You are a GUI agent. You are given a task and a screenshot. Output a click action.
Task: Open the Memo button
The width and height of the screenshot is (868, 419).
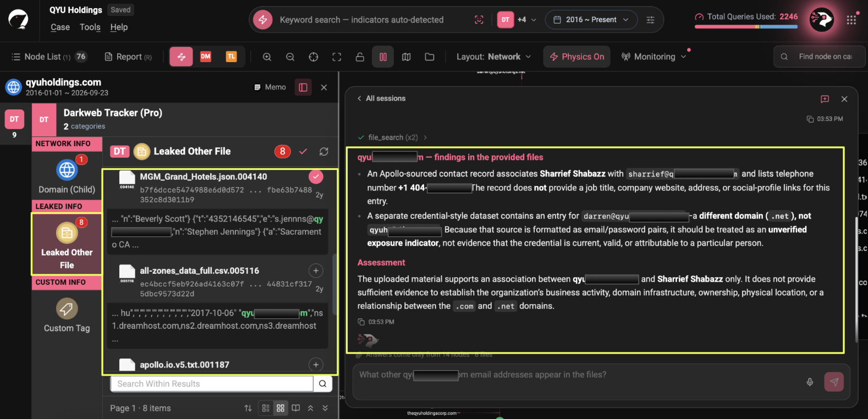pyautogui.click(x=270, y=87)
